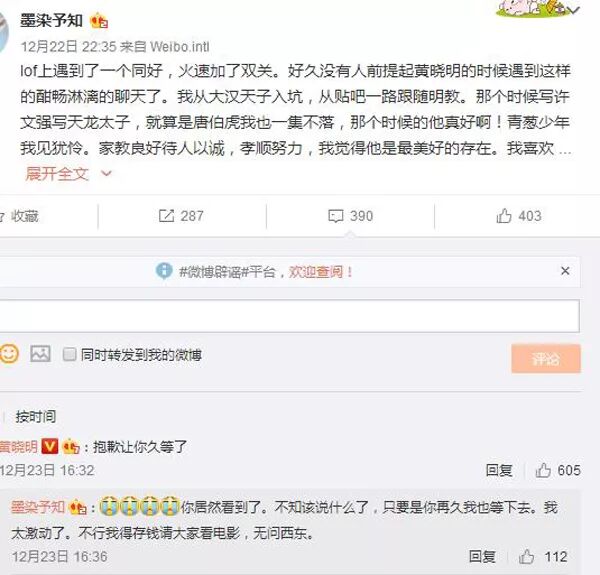Open the post options chevron menu

tap(574, 10)
